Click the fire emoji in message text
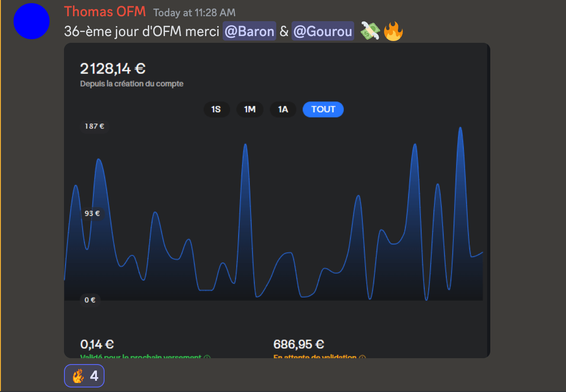This screenshot has width=566, height=392. point(393,32)
